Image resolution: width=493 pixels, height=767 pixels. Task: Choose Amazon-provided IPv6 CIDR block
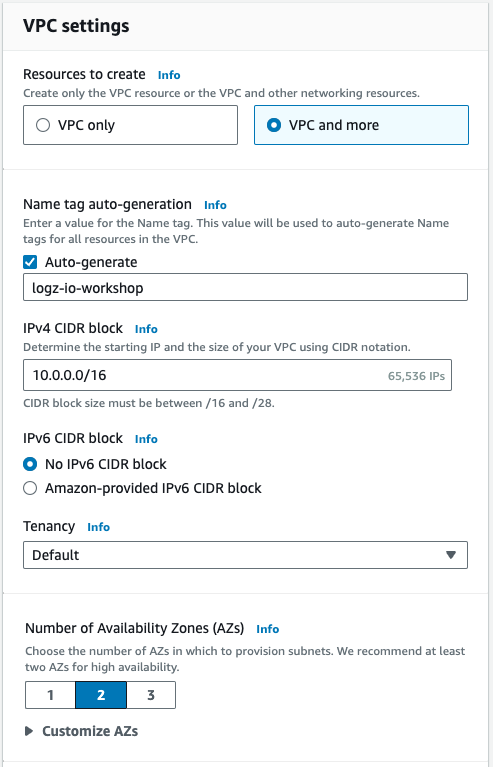click(x=30, y=488)
